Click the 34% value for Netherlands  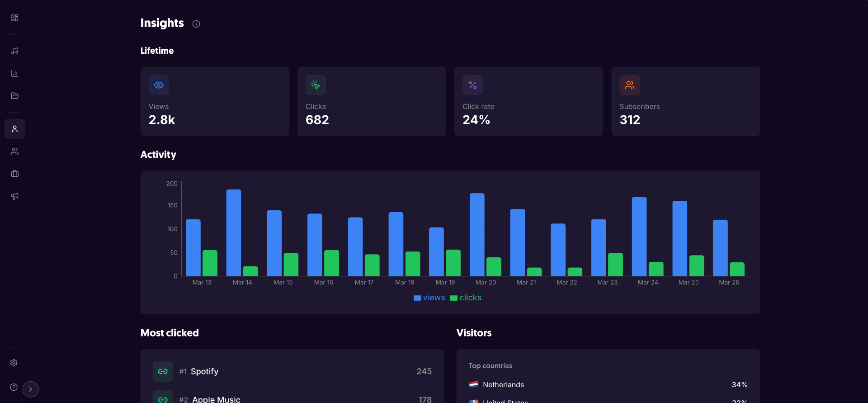[x=740, y=384]
